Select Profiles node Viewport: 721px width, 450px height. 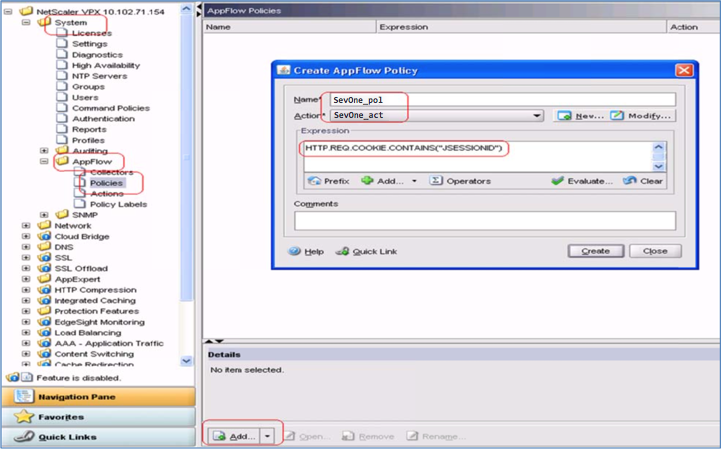coord(88,140)
